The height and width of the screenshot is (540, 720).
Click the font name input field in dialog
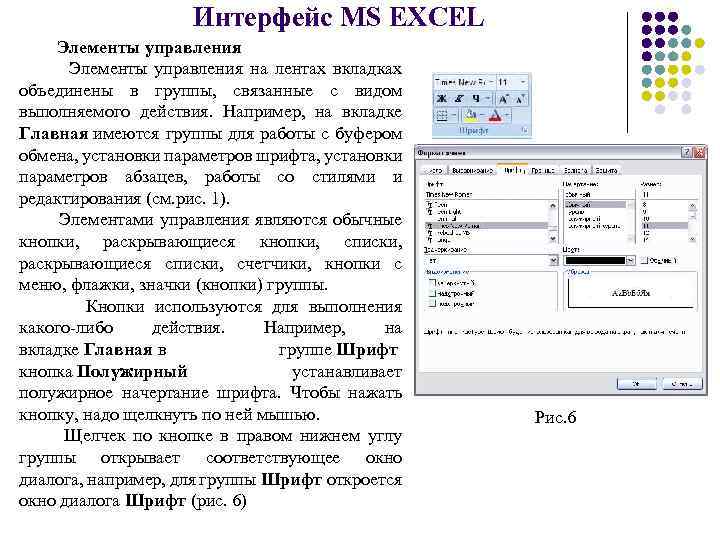pos(491,195)
